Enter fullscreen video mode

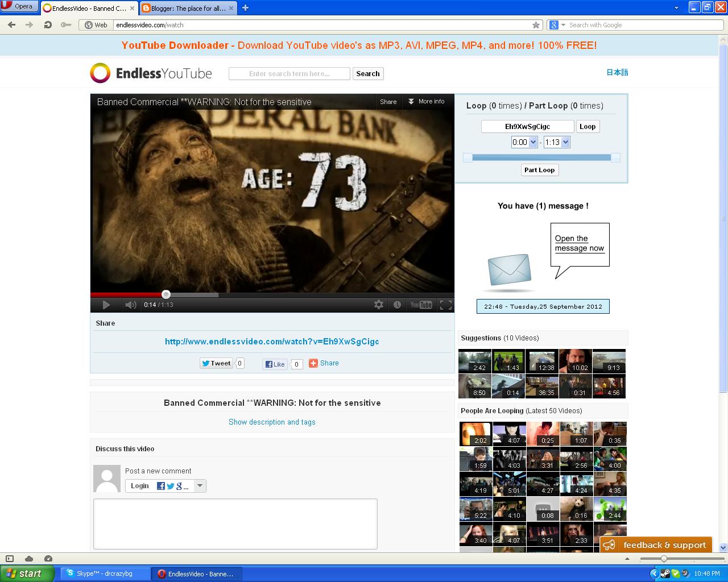click(446, 305)
